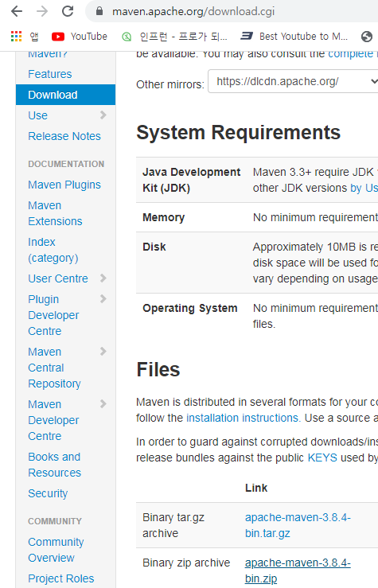The height and width of the screenshot is (588, 378).
Task: Click the Operating System row label
Action: pos(189,308)
